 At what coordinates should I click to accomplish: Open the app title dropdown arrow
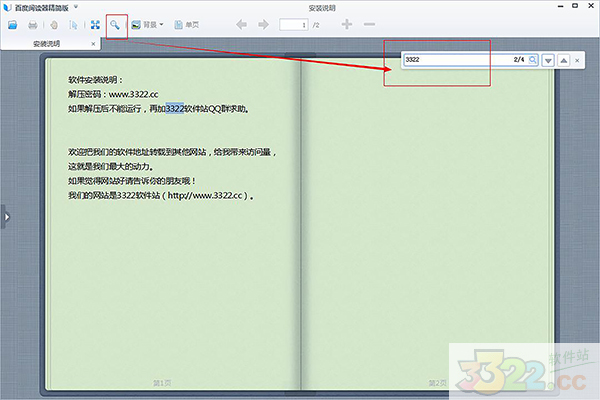point(76,7)
